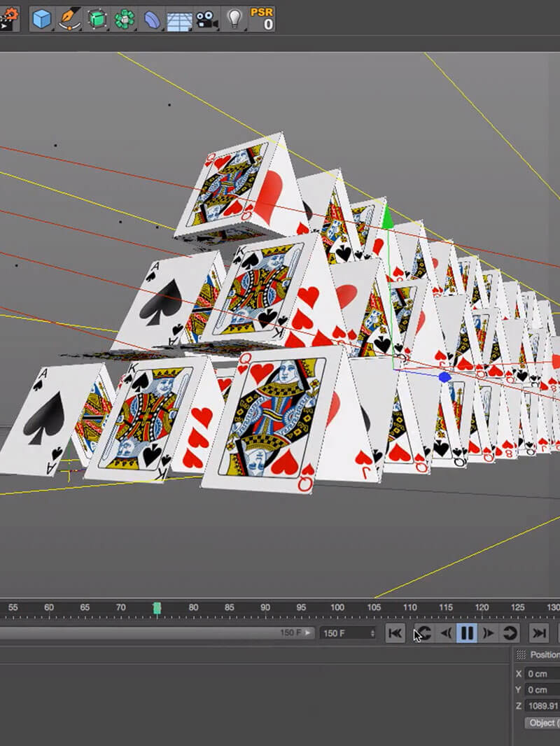This screenshot has width=560, height=746.
Task: Open the Object coordinate mode dropdown
Action: tap(542, 723)
